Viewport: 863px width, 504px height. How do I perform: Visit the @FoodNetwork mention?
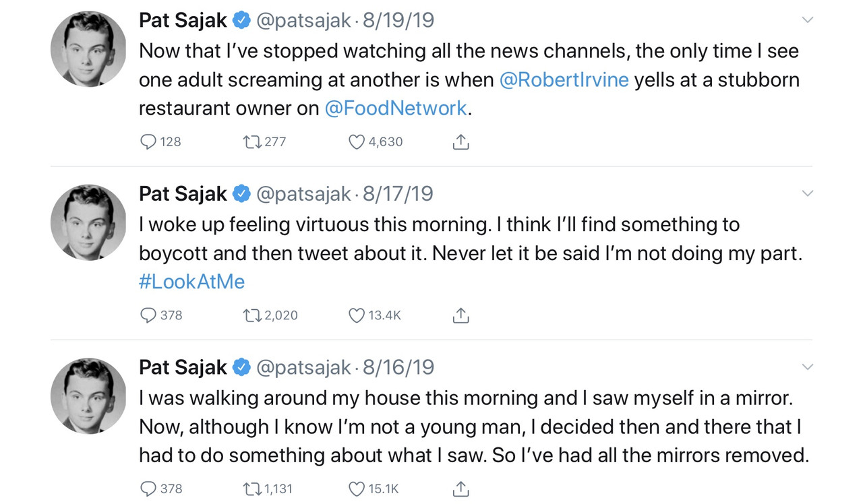click(x=396, y=108)
